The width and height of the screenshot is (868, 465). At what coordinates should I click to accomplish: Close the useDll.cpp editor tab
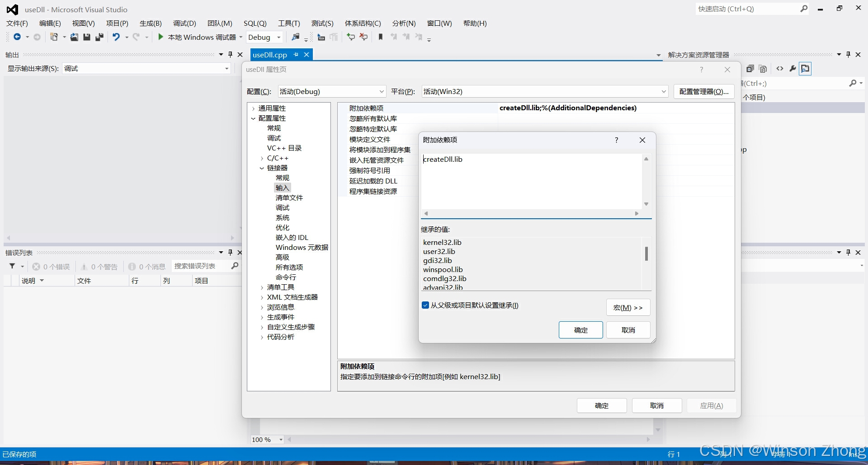(x=307, y=55)
